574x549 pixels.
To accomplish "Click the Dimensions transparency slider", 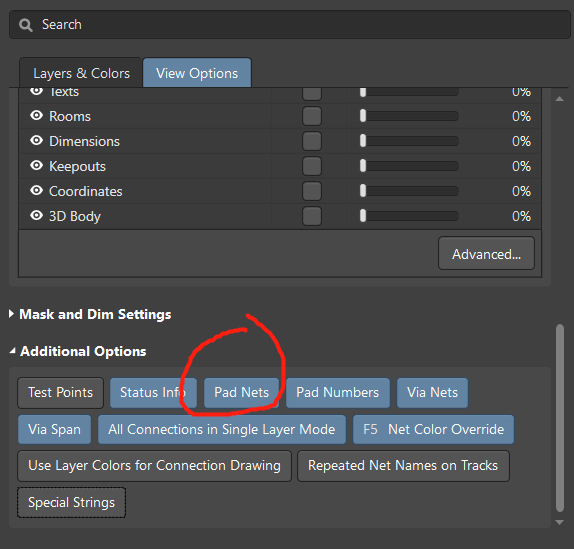I will click(409, 141).
